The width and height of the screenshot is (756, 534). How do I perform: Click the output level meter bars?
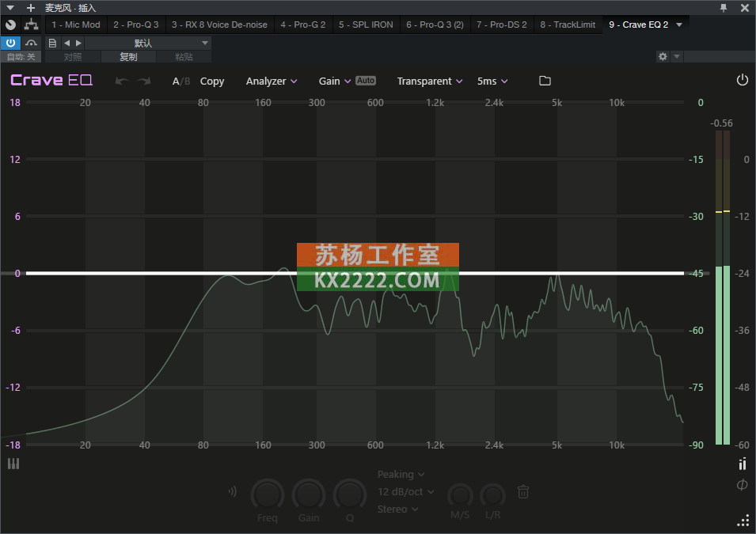[722, 287]
